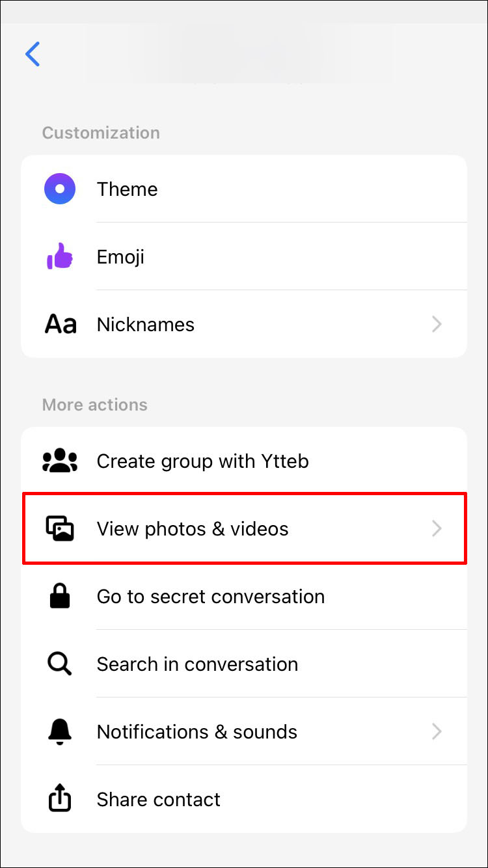Select the Emoji menu row
Image resolution: width=488 pixels, height=868 pixels.
tap(120, 257)
